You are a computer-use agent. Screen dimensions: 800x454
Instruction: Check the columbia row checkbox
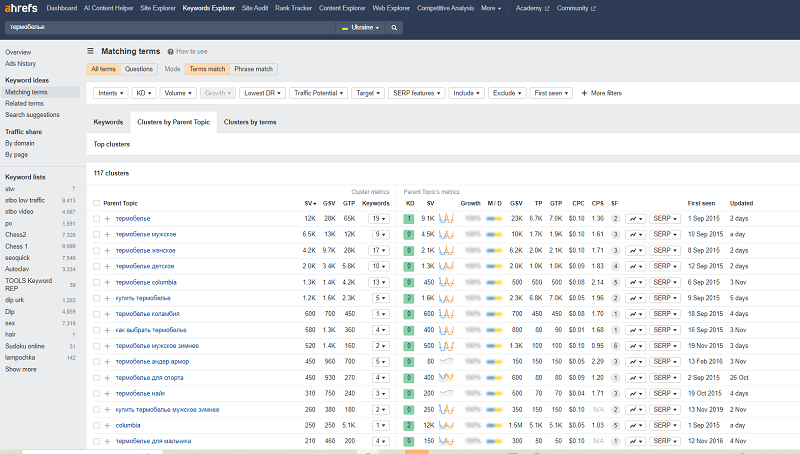pos(96,425)
